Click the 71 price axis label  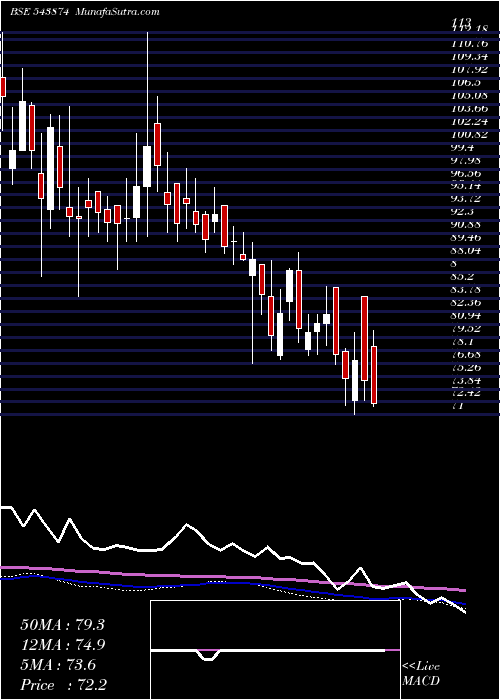(457, 406)
